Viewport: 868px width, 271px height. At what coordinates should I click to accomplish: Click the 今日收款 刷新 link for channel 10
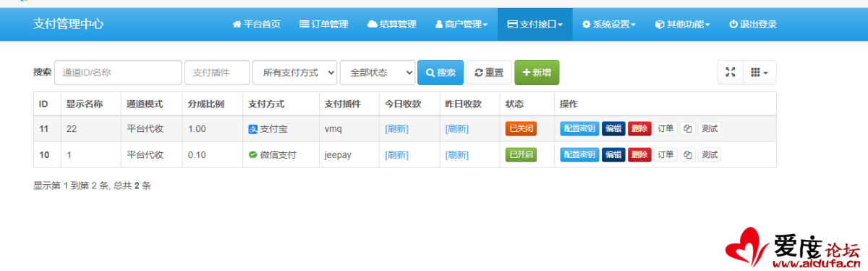396,154
